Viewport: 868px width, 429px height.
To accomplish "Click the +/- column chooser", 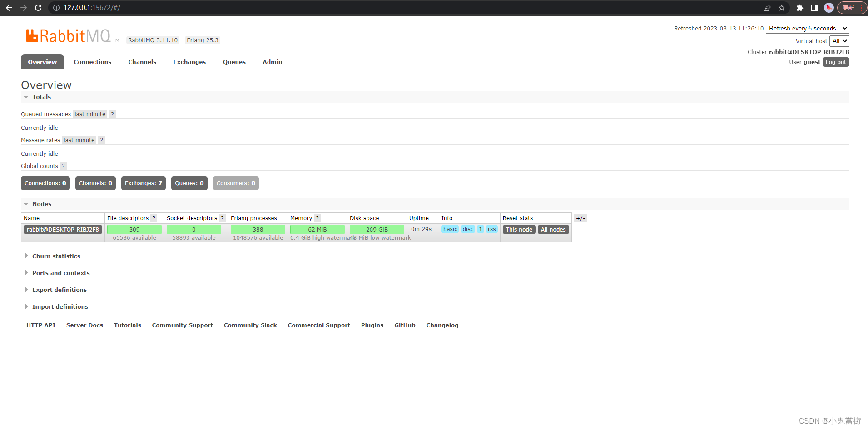I will point(580,218).
